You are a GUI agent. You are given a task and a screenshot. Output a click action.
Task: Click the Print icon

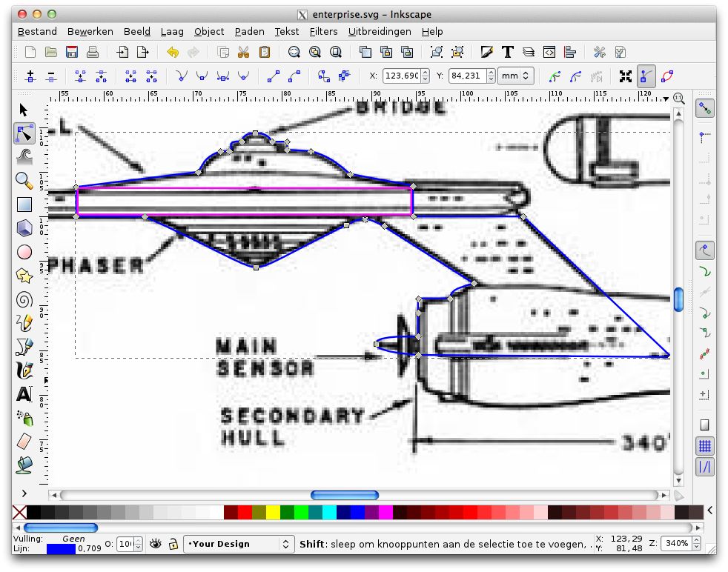point(93,52)
